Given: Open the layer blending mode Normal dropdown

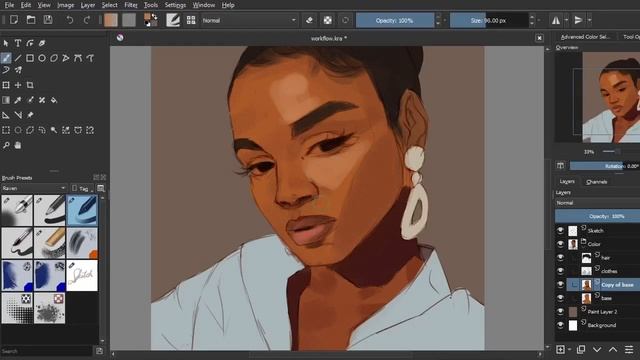Looking at the screenshot, I should (597, 202).
